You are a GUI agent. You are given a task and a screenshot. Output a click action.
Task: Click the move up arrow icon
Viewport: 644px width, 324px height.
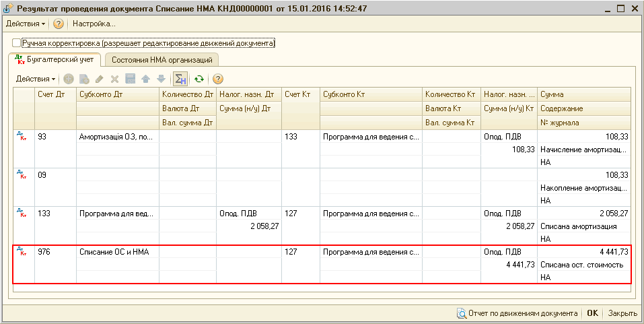(x=145, y=79)
